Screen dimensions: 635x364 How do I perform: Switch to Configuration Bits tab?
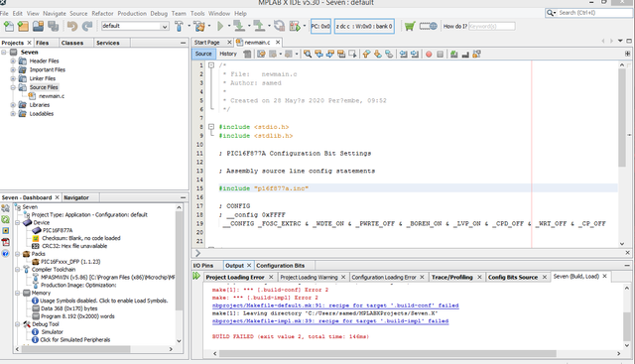click(280, 266)
